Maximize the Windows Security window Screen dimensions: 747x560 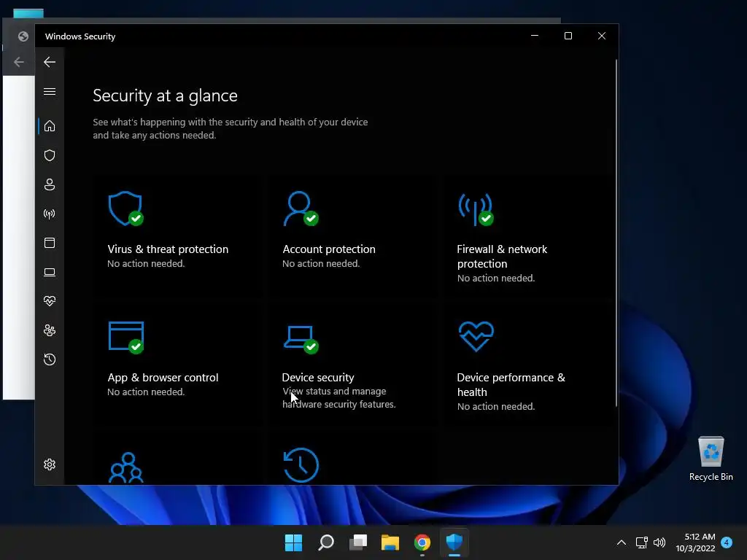pyautogui.click(x=568, y=36)
